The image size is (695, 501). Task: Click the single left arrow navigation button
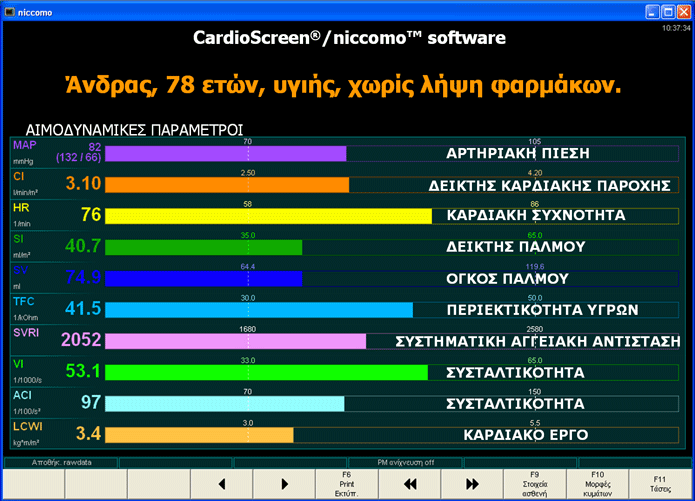pos(222,484)
